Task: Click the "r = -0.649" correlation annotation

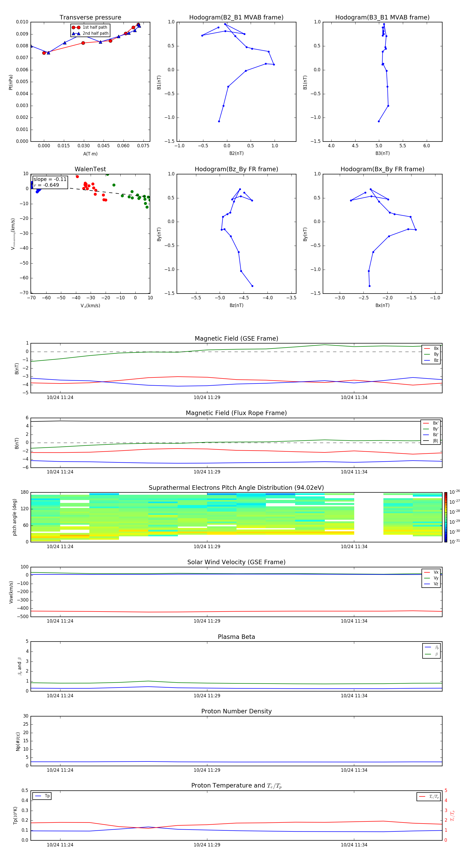Action: pos(47,185)
